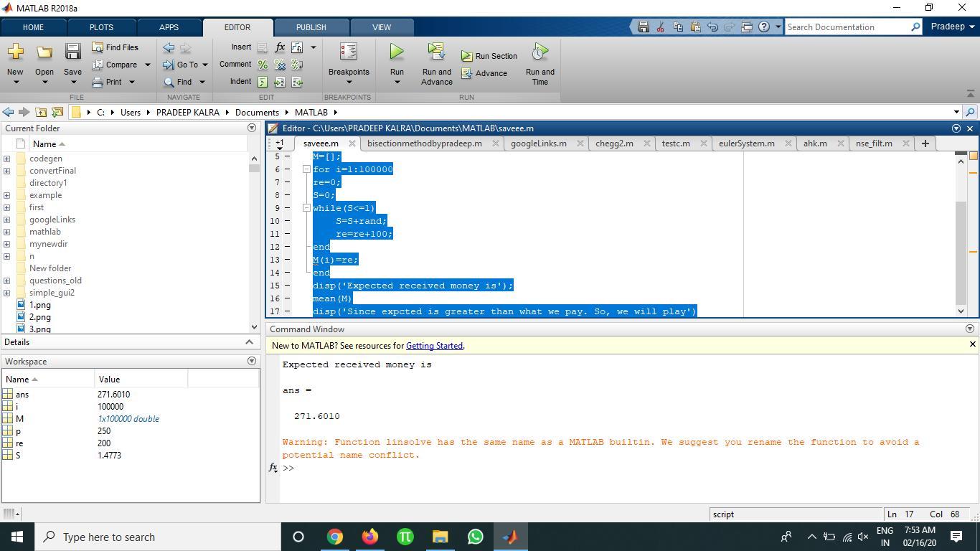Click the editor vertical scrollbar thumb

[x=961, y=251]
